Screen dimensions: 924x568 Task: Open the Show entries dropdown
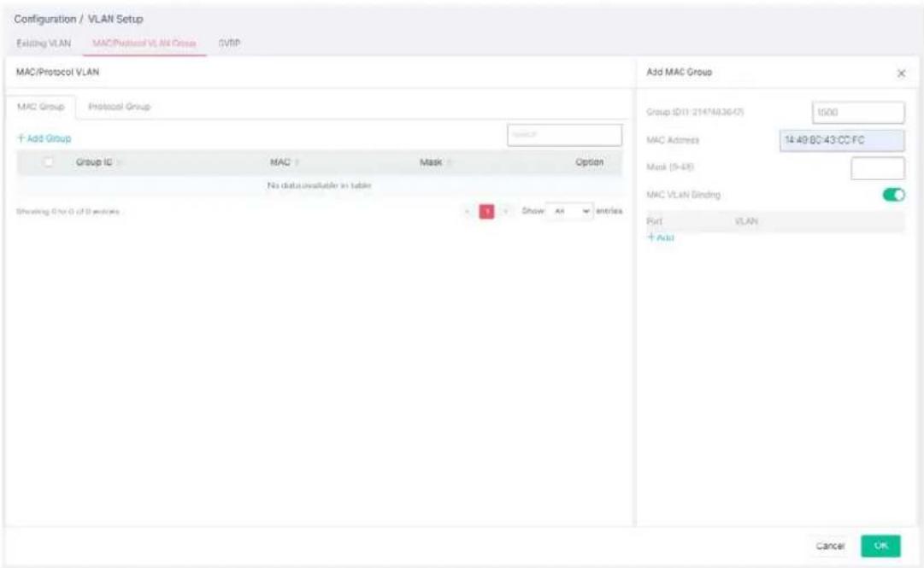tap(569, 211)
